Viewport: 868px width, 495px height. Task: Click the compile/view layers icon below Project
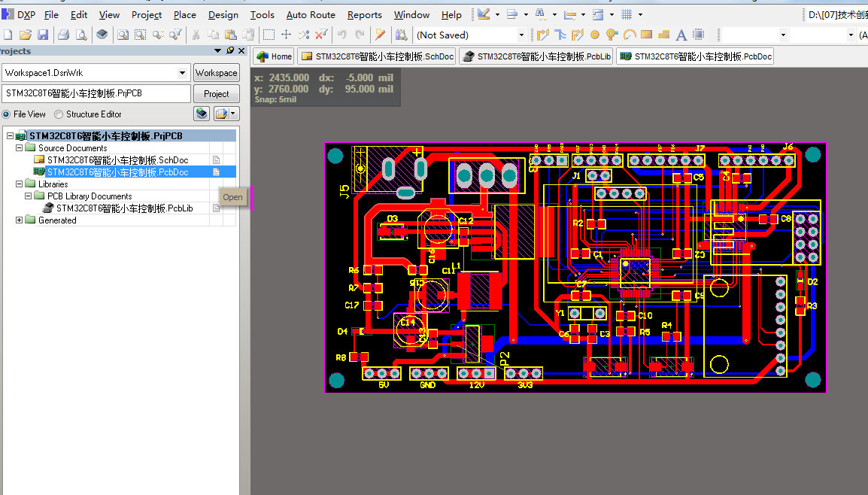tap(202, 114)
